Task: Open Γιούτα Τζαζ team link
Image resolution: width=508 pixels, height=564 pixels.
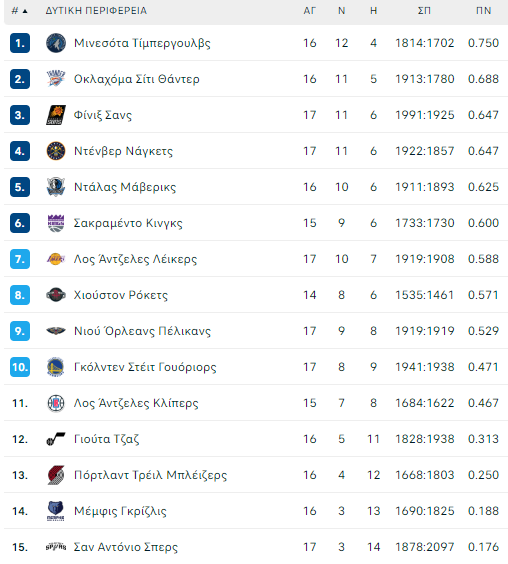Action: pos(106,439)
